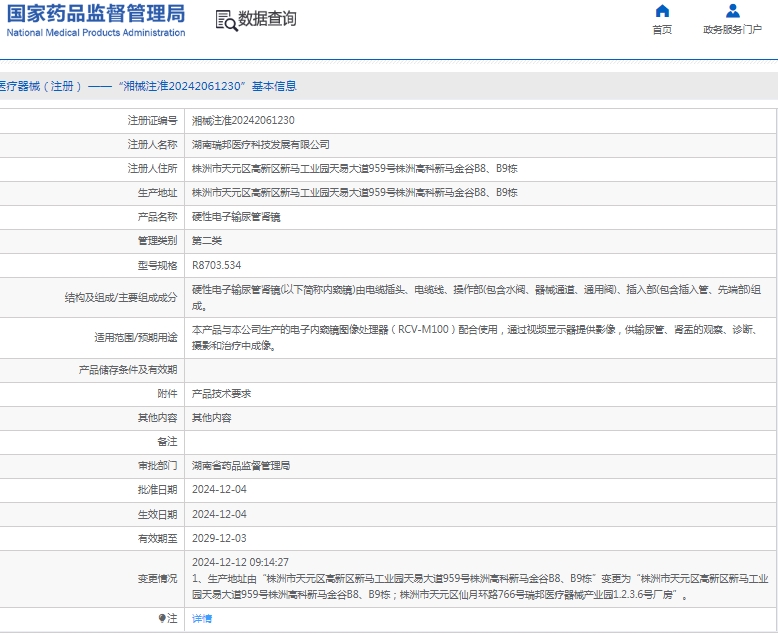Click registrant name 湖南瑞邦医疗科技发展有限公司
Screen dimensions: 778x635
[261, 145]
